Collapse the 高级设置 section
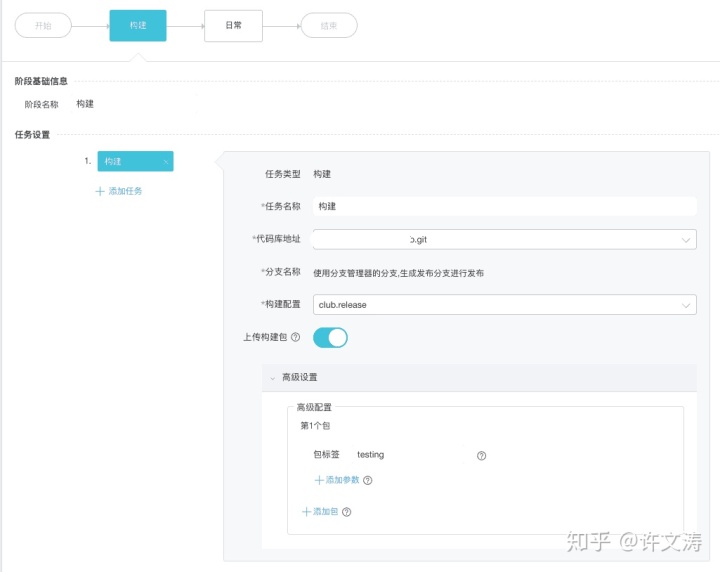Screen dimensions: 720x572 tap(479, 377)
